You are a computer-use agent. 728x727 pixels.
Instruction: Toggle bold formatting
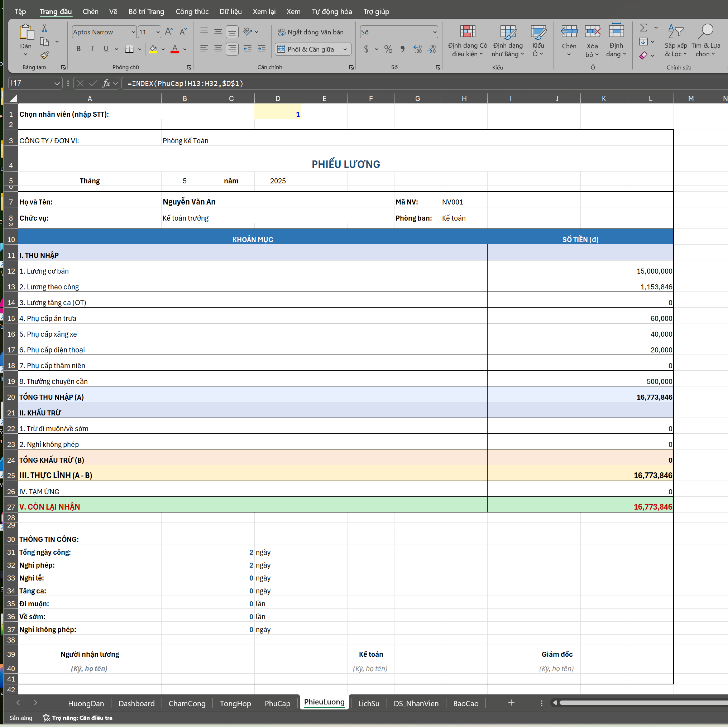(x=78, y=49)
